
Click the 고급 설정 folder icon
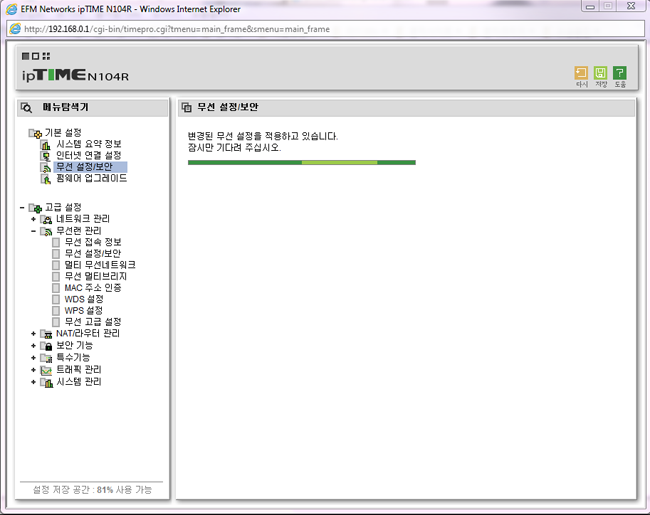pyautogui.click(x=35, y=207)
